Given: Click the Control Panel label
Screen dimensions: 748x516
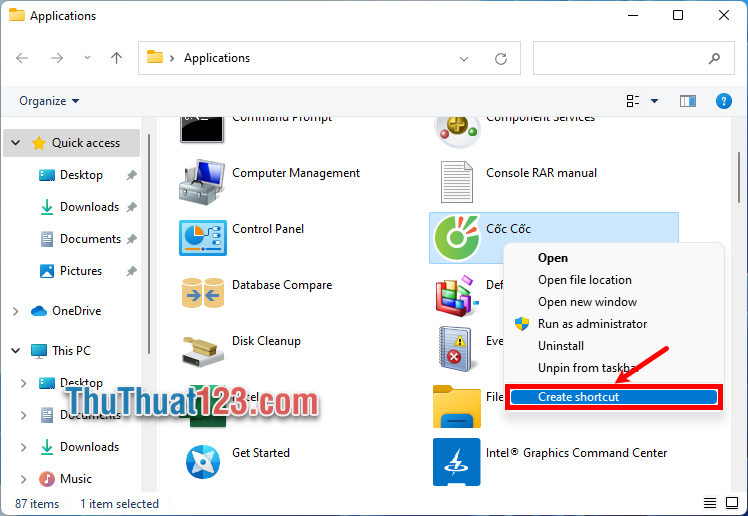Looking at the screenshot, I should [268, 229].
